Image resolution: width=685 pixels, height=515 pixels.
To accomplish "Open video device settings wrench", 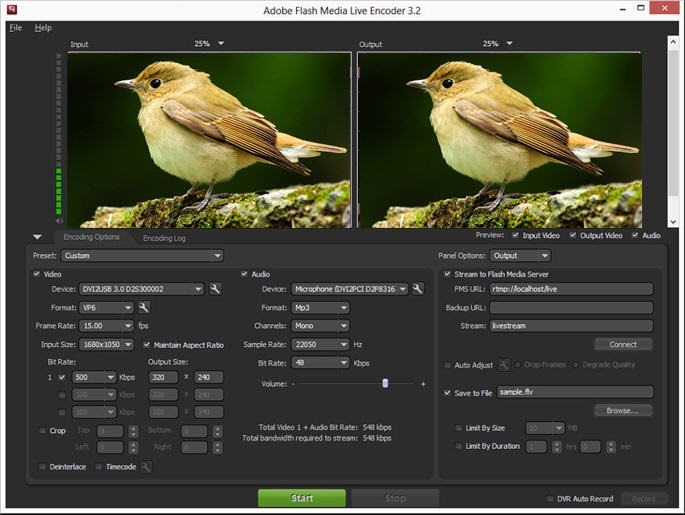I will tap(215, 289).
